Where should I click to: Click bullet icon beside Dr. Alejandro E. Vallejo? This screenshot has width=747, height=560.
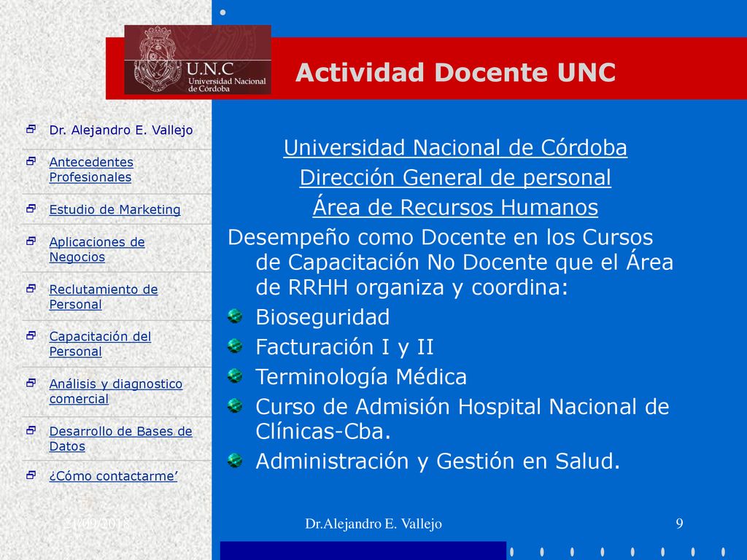[x=31, y=129]
